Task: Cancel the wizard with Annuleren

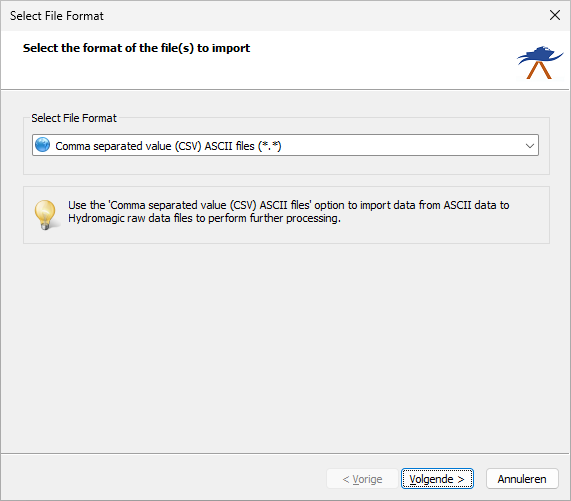Action: 522,479
